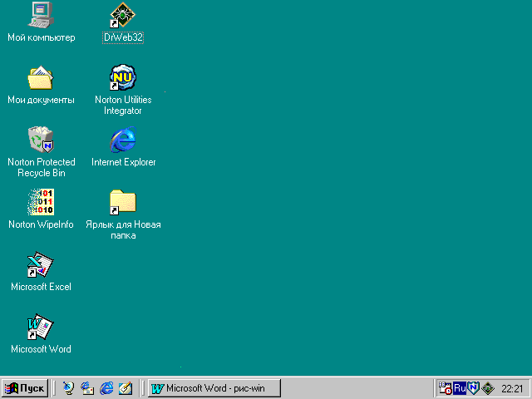Switch to Microsoft Word - рис-win taskbar button
This screenshot has width=532, height=399.
pos(214,388)
